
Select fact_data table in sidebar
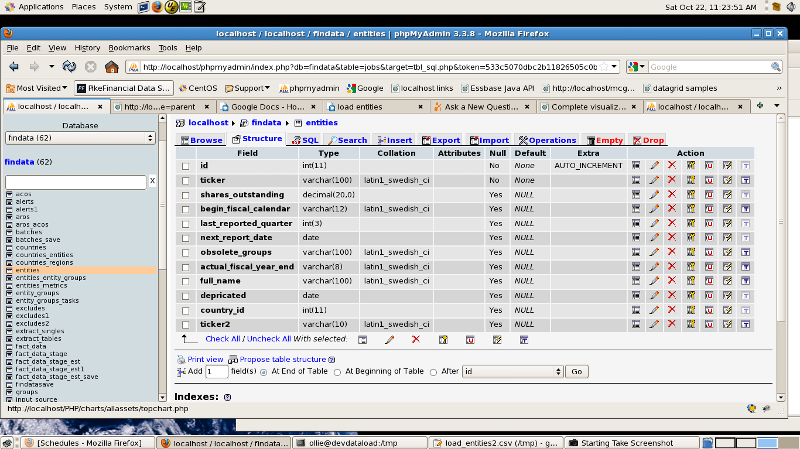coord(31,346)
